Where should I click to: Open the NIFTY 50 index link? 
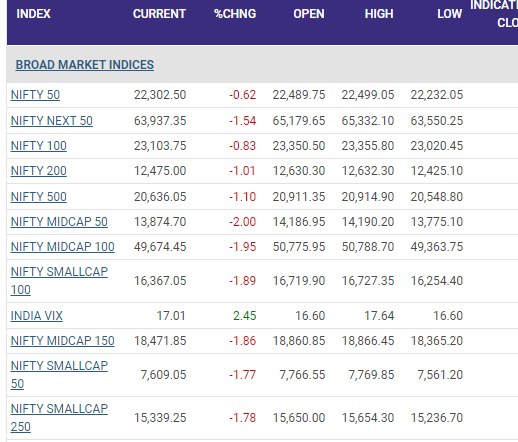35,95
